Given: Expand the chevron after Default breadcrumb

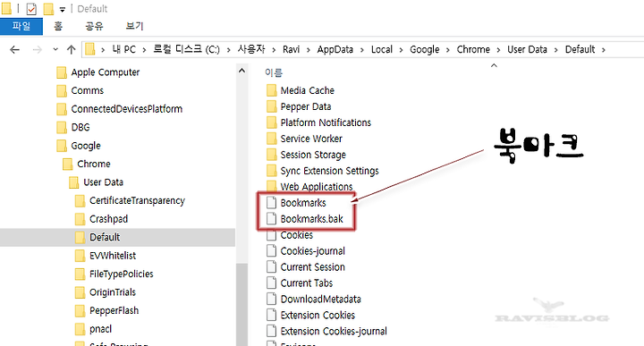Looking at the screenshot, I should [604, 50].
